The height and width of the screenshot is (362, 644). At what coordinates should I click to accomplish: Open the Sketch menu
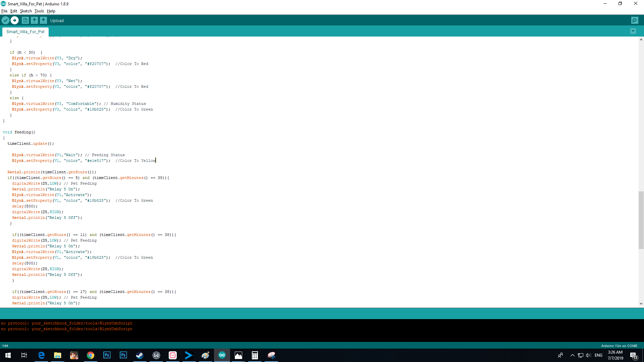click(x=26, y=11)
